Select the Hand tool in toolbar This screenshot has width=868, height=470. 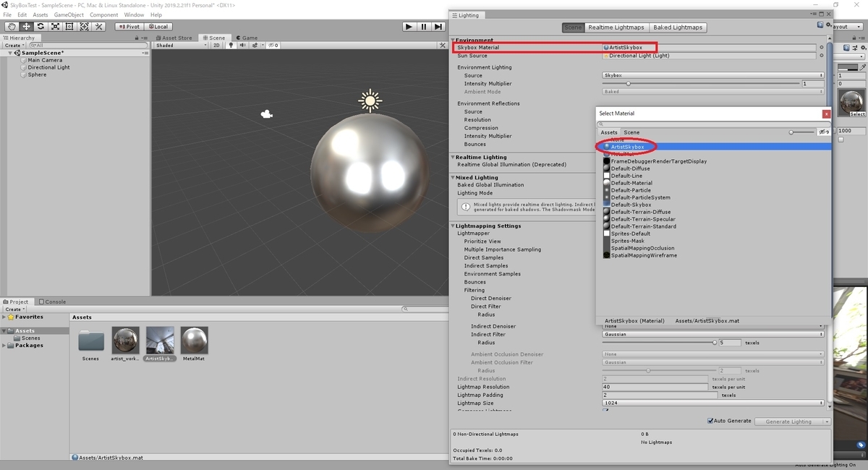[x=12, y=27]
